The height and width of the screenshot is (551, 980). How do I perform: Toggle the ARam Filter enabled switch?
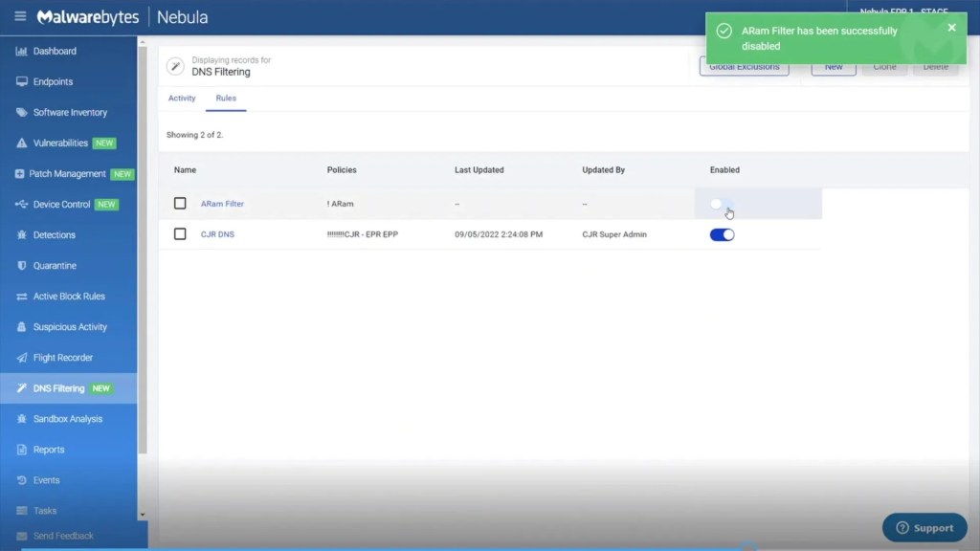722,204
